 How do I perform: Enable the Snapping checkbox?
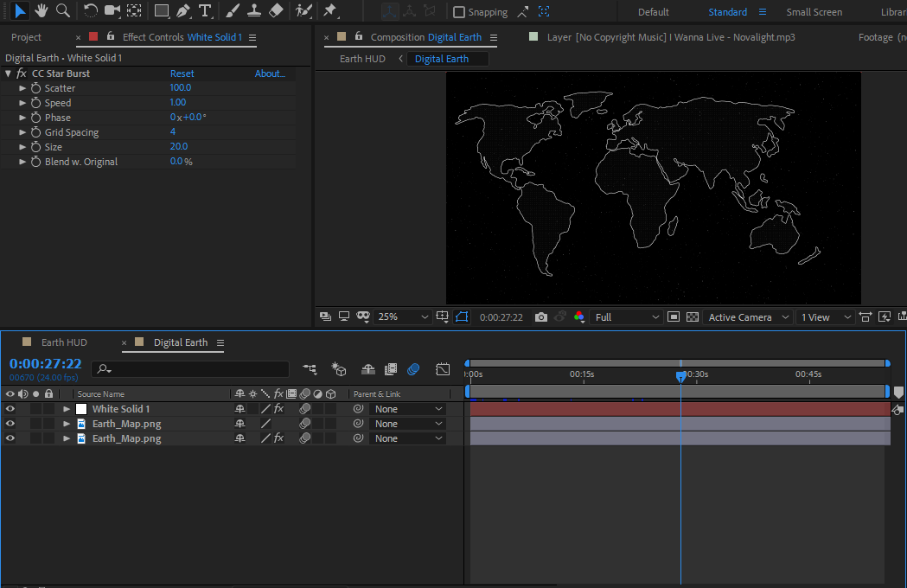coord(459,12)
